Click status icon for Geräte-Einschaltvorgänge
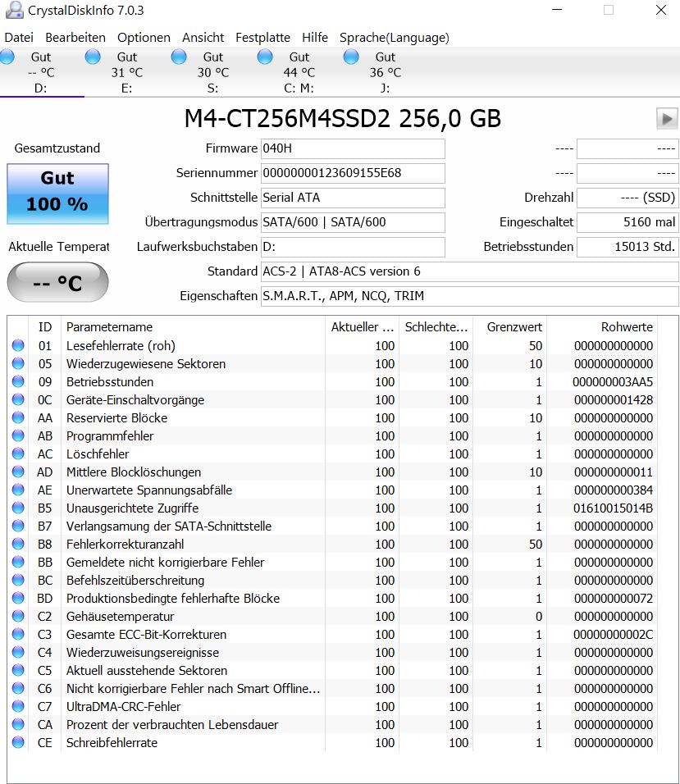 tap(18, 399)
